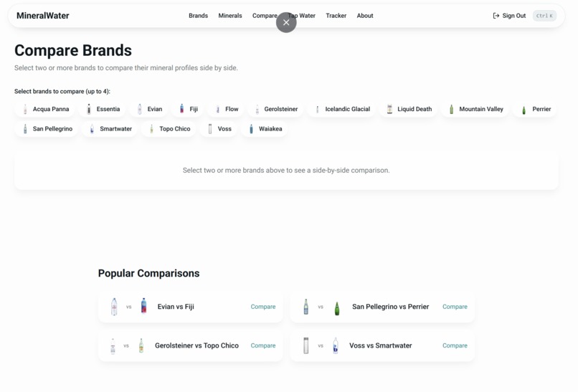Select the Acqua Panna brand chip
This screenshot has width=578, height=392.
tap(45, 109)
